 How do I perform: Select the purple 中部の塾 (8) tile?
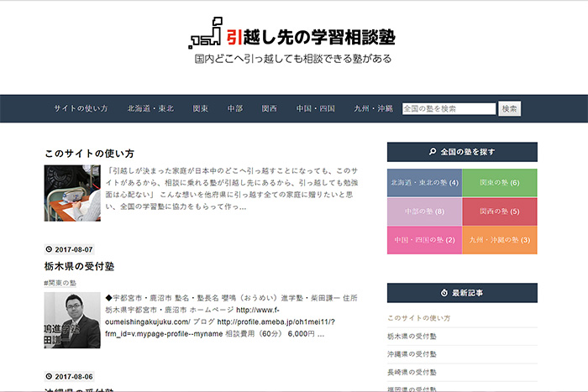click(x=424, y=212)
